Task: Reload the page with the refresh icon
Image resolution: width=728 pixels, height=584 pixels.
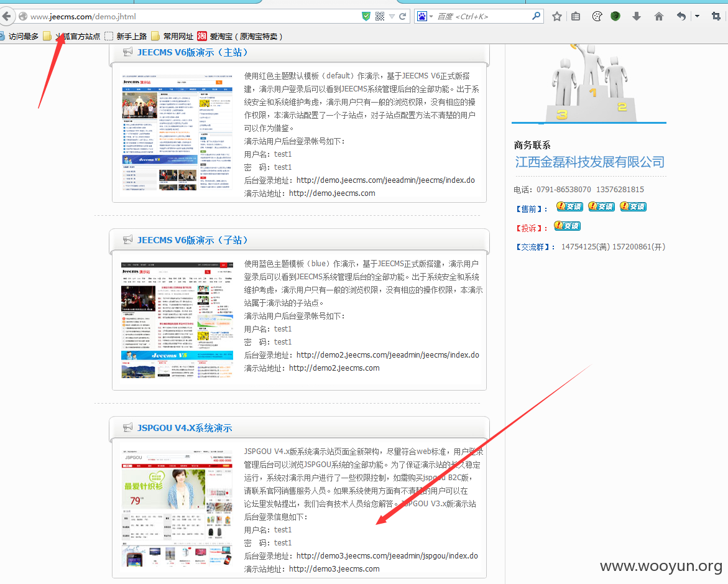Action: point(402,17)
